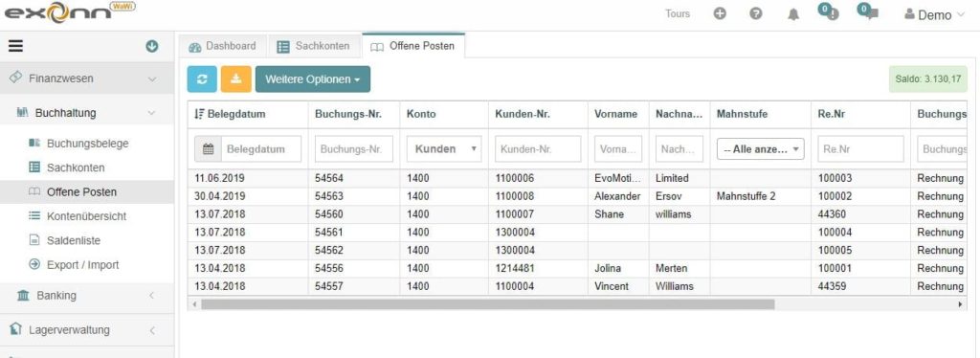Click the Kunden-Nr. filter input field
980x358 pixels.
click(x=538, y=149)
